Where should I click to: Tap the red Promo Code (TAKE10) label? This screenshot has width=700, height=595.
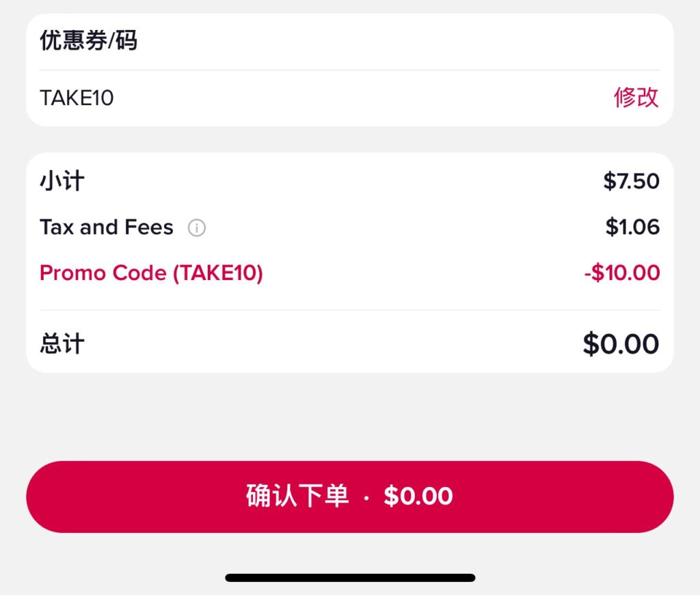(x=151, y=273)
